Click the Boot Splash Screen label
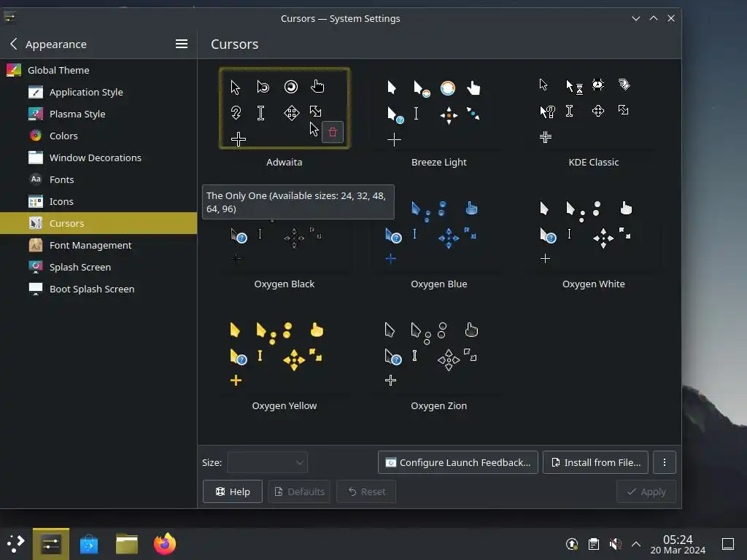Screen dimensions: 747x560 92,289
